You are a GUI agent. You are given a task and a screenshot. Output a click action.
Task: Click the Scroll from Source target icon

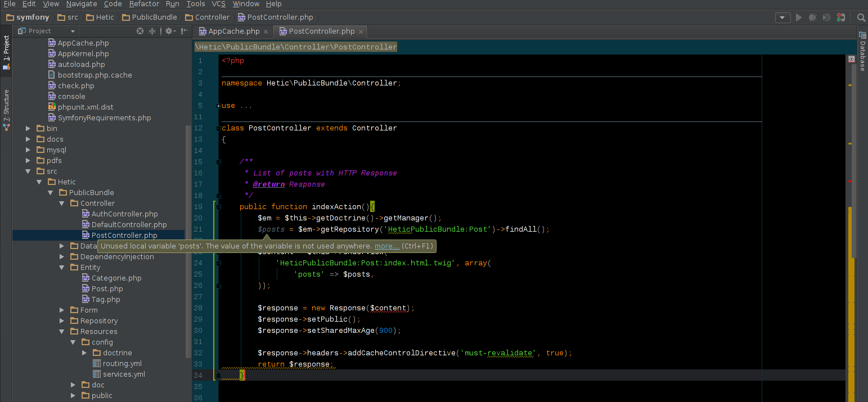point(140,31)
